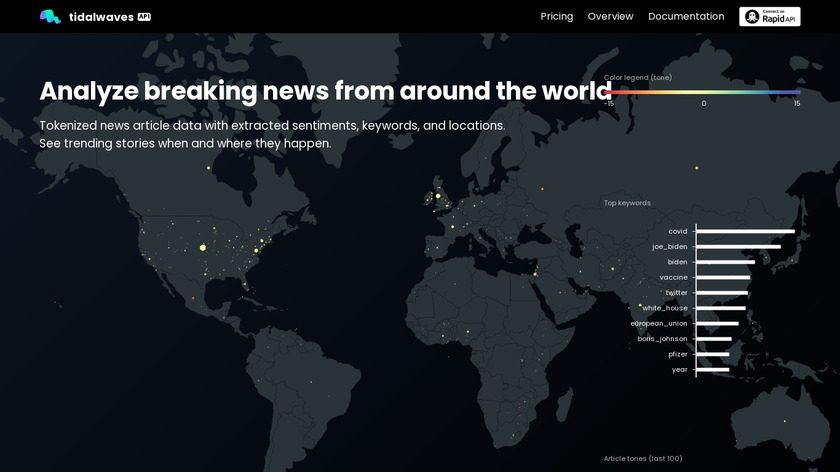Screen dimensions: 840x472
Task: Click the RapidAPI octopus icon
Action: [752, 17]
